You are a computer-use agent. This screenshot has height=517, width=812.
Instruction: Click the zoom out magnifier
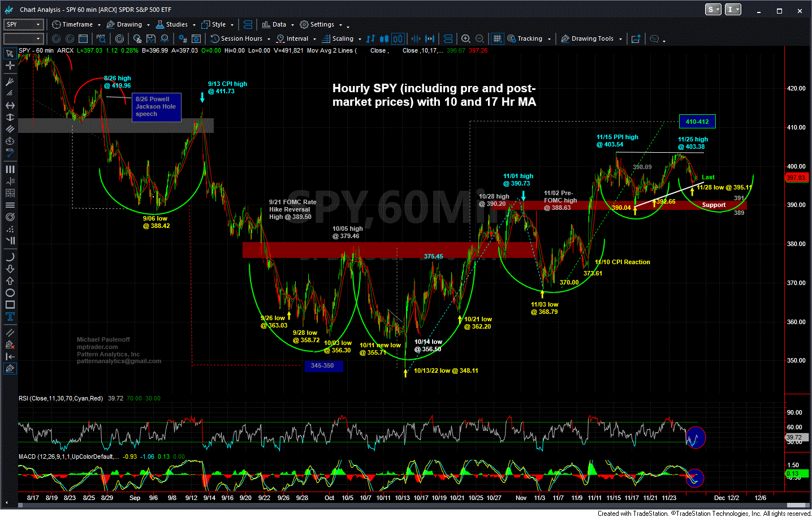pos(480,38)
